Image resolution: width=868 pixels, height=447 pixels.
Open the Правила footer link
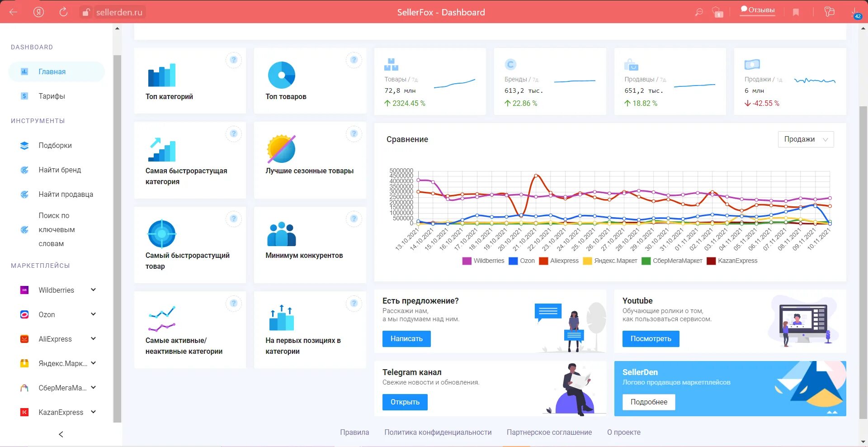click(354, 433)
